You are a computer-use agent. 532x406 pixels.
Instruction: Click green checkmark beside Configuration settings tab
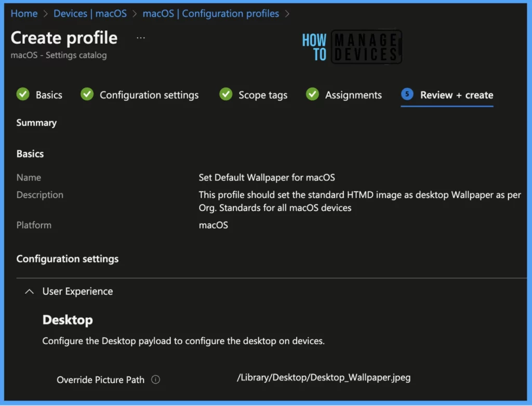[x=87, y=94]
